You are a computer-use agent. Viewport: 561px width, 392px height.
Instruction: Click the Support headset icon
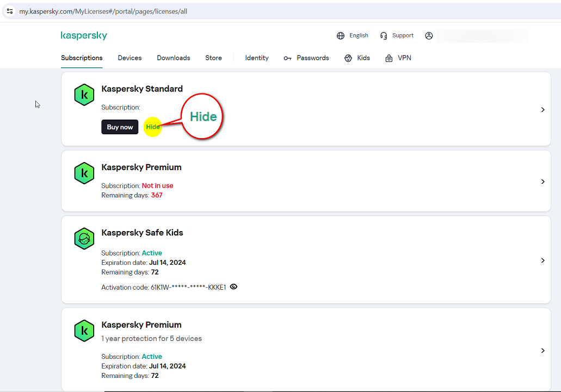point(384,36)
